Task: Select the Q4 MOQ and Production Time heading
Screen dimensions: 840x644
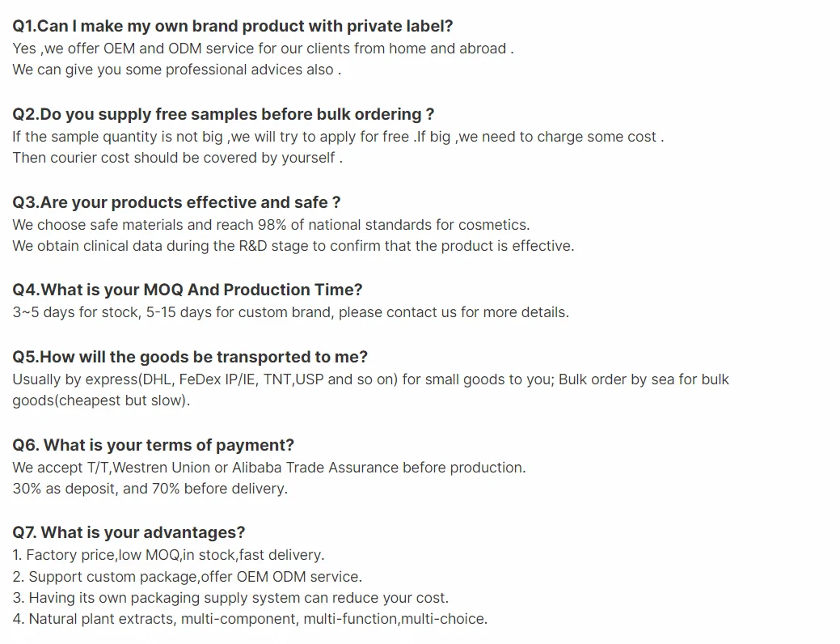Action: [188, 290]
